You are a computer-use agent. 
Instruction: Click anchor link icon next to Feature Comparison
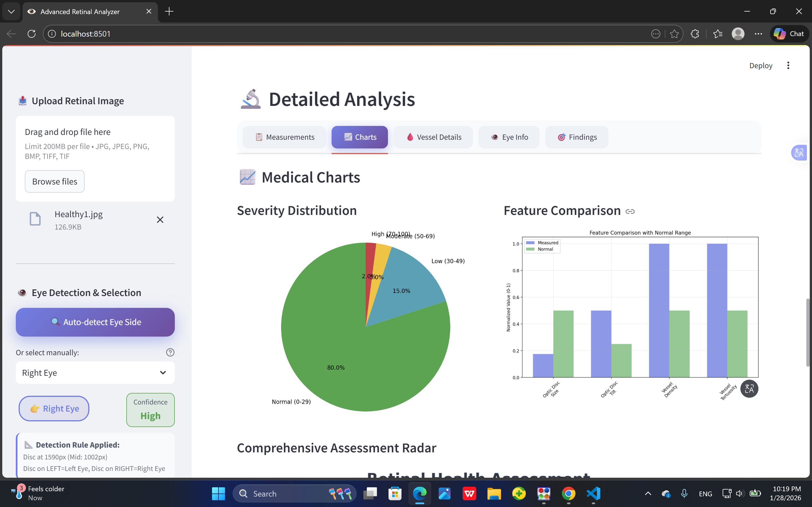[630, 211]
